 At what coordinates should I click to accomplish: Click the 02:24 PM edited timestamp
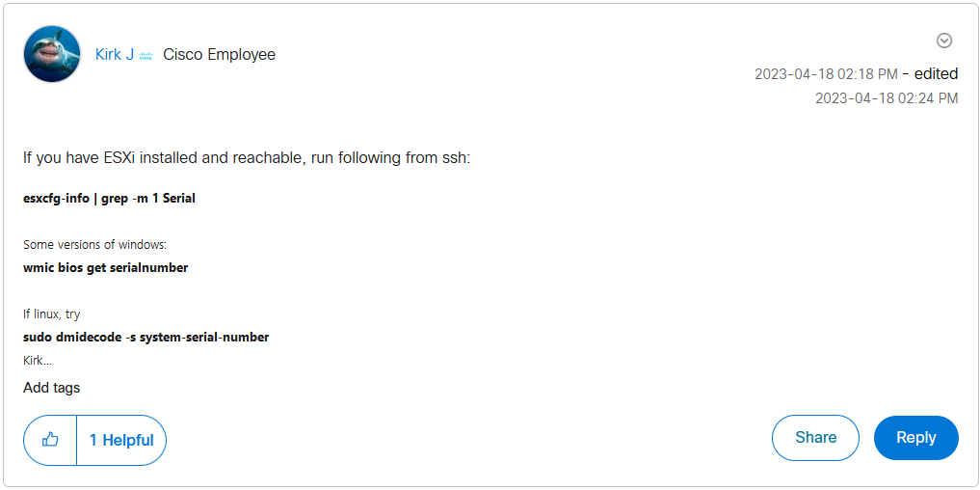887,98
